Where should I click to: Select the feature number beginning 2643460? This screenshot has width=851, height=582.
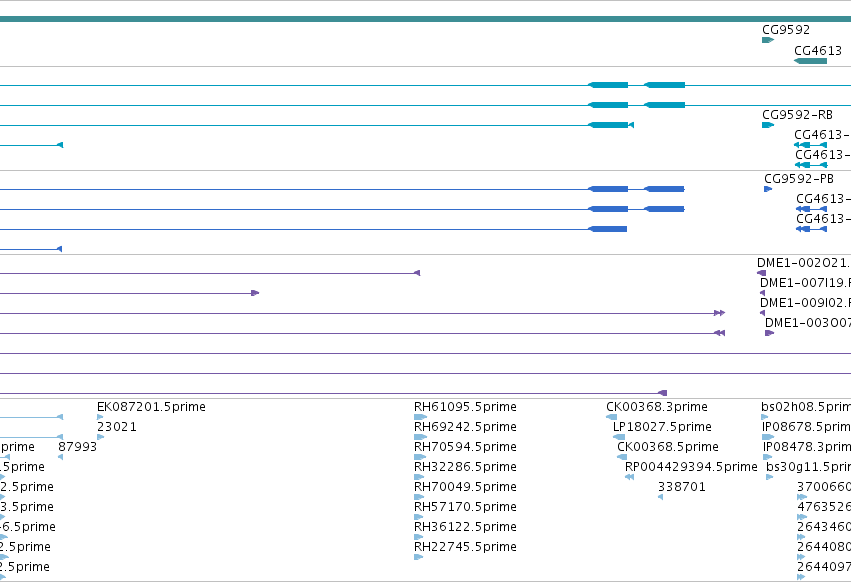pos(824,527)
